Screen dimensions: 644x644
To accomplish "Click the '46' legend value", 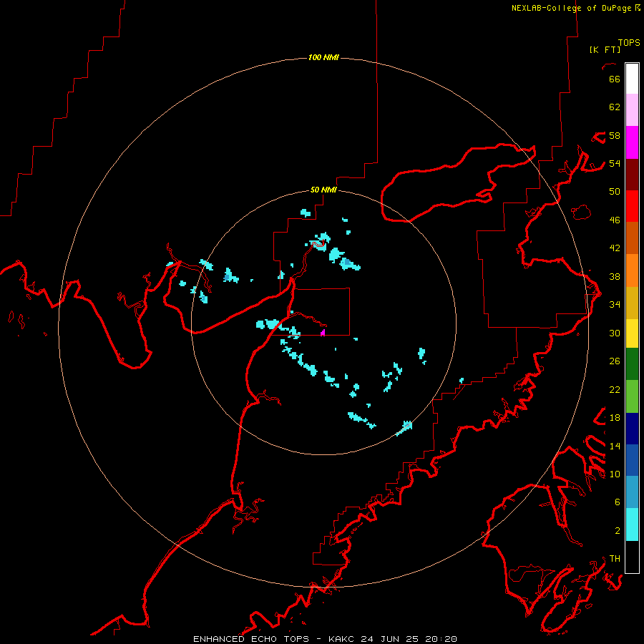I will (x=615, y=220).
